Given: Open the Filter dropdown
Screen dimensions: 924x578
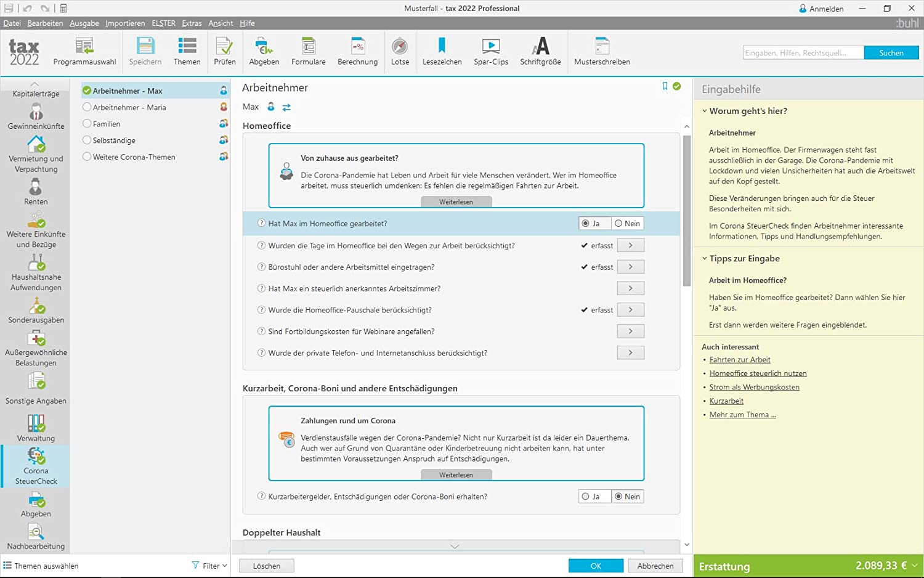Looking at the screenshot, I should 209,566.
